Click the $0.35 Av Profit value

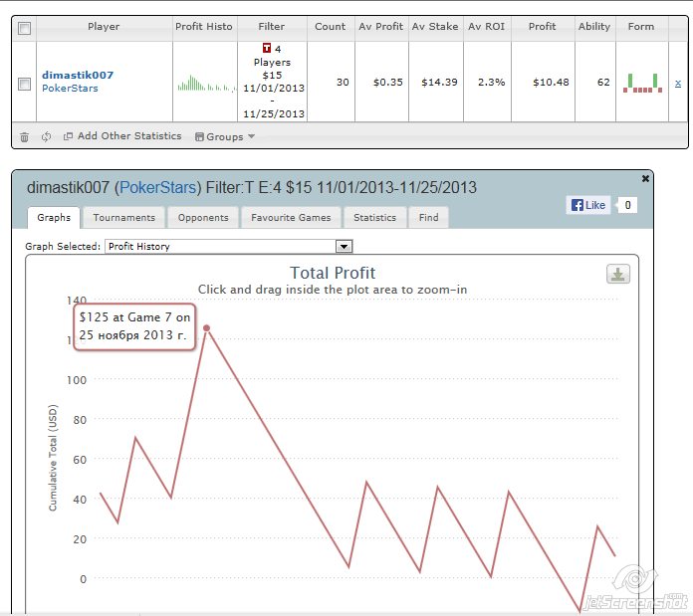click(x=388, y=83)
